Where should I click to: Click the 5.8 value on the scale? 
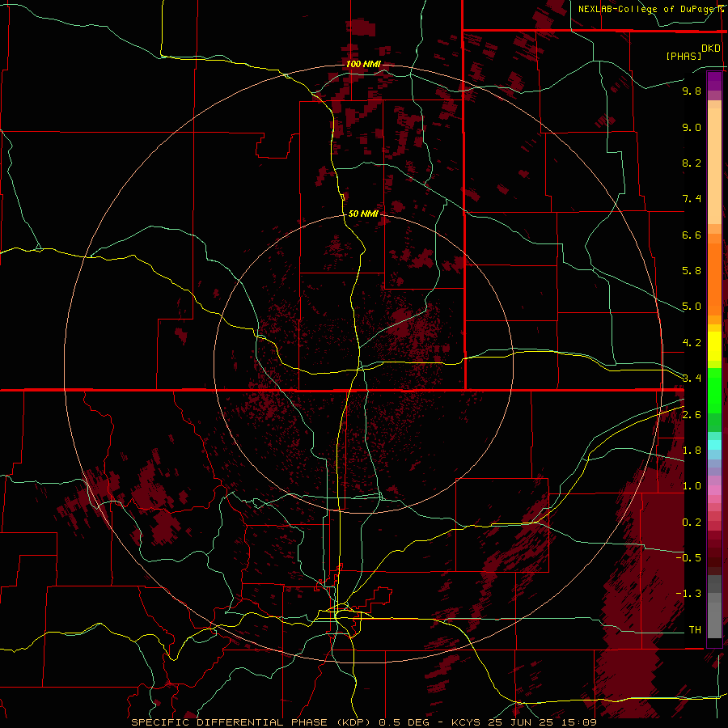click(692, 270)
